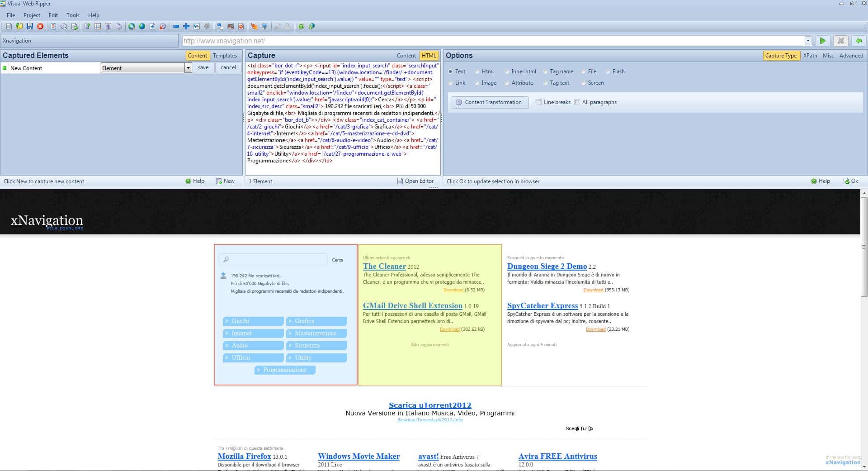Click the cancel button for New Content

(228, 67)
